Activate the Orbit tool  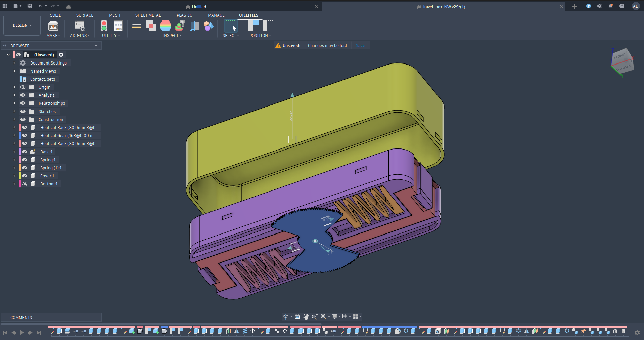point(285,316)
